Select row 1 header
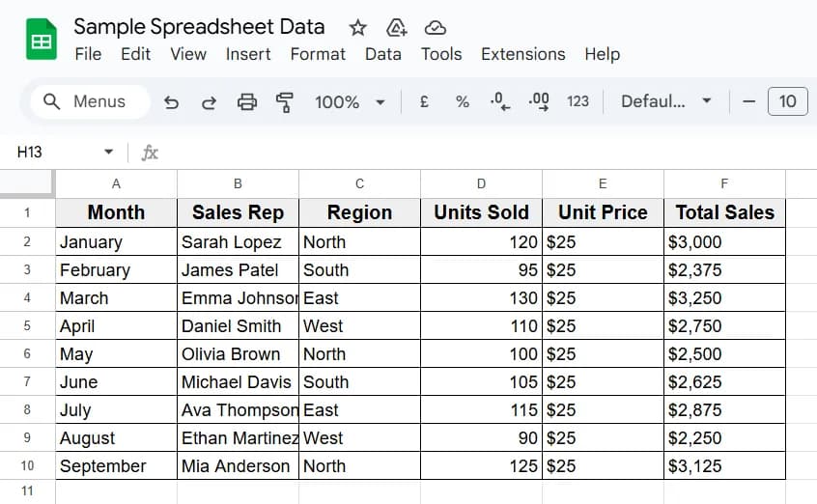The image size is (817, 504). [x=27, y=212]
